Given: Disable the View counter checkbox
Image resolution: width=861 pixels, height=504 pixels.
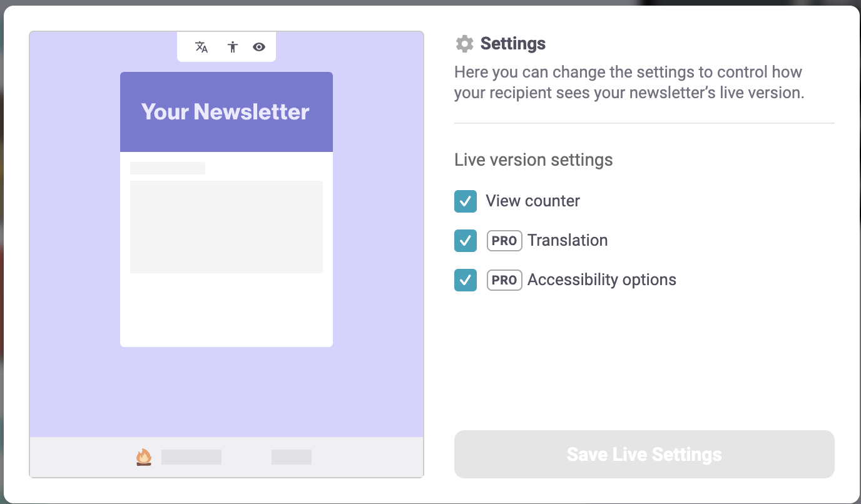Looking at the screenshot, I should tap(466, 201).
